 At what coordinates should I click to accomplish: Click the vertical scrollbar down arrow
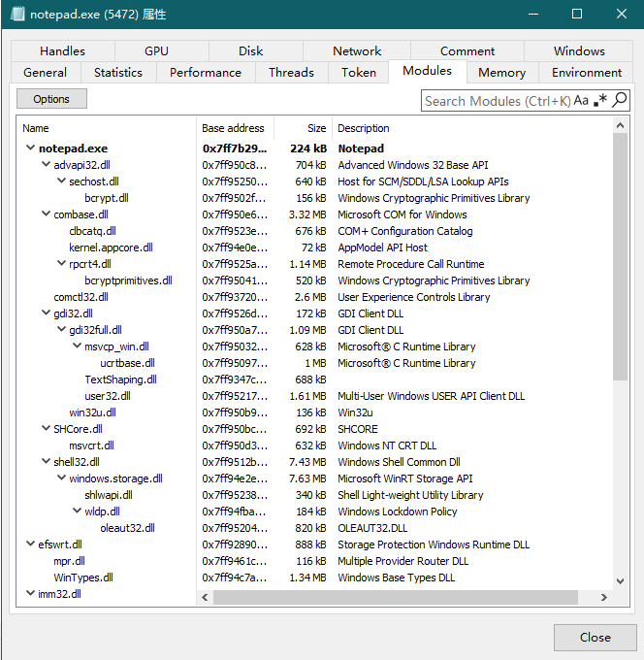click(x=621, y=580)
